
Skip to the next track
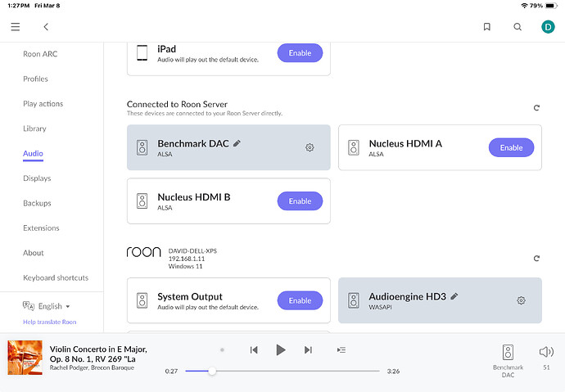[308, 350]
